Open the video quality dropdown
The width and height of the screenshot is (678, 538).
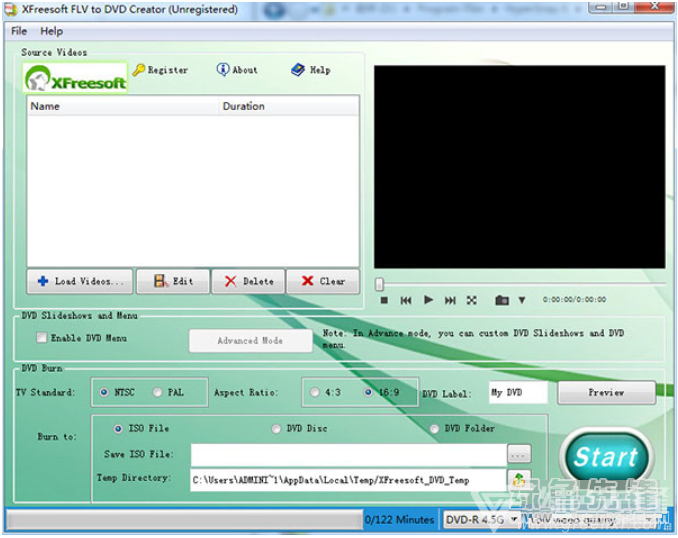[591, 519]
